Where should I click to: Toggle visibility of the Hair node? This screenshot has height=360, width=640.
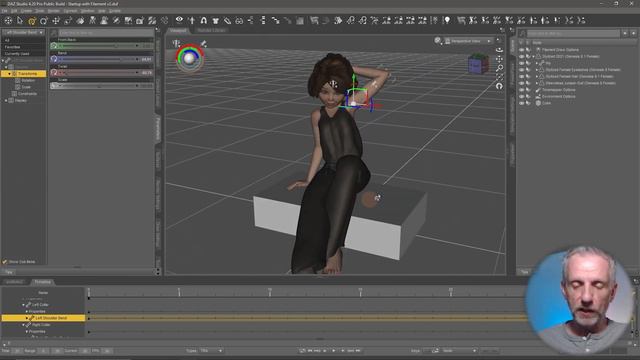(x=521, y=76)
